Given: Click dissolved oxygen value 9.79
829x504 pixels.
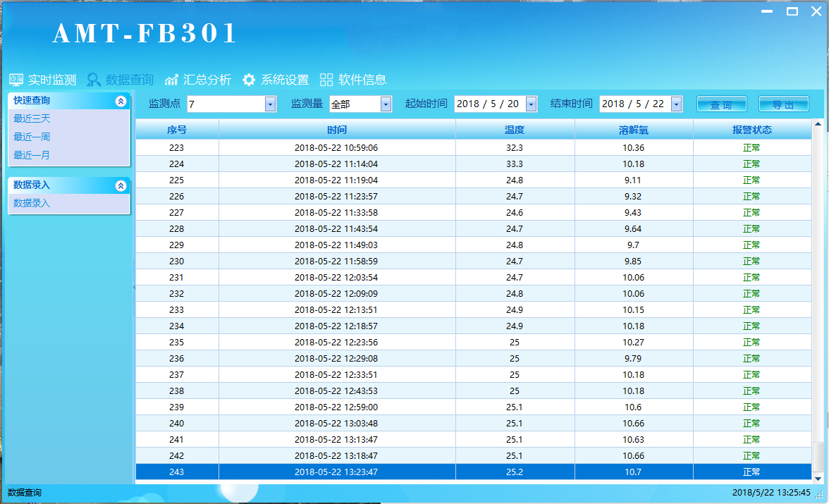Looking at the screenshot, I should (633, 359).
